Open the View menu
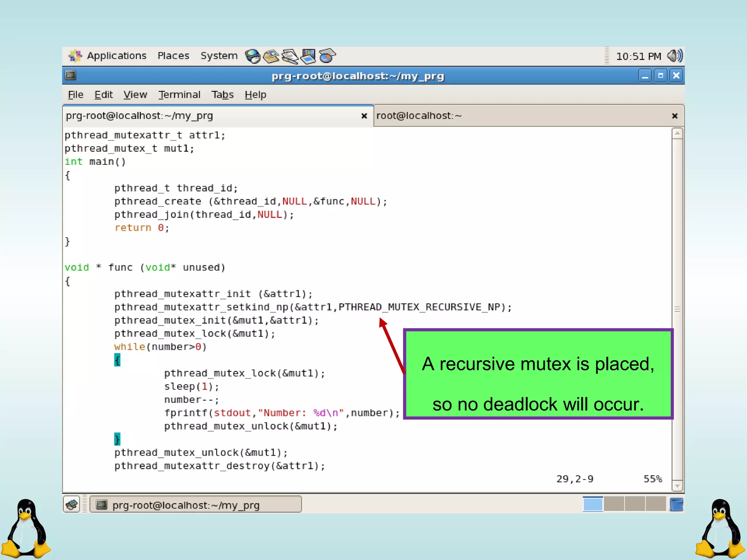The width and height of the screenshot is (747, 560). click(135, 95)
